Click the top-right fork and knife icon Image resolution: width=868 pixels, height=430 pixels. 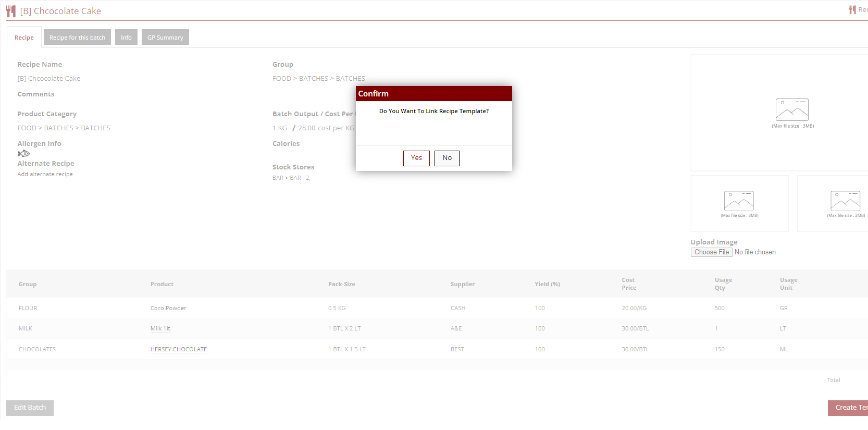[852, 10]
